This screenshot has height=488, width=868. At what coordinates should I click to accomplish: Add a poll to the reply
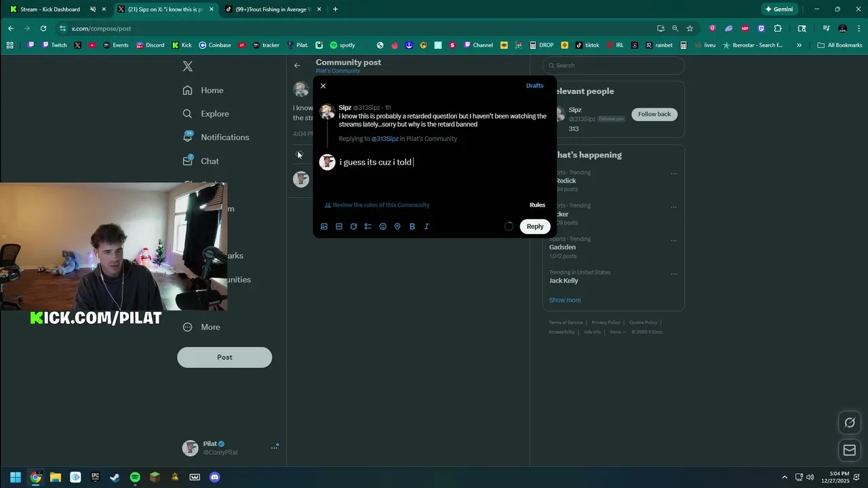pos(368,226)
